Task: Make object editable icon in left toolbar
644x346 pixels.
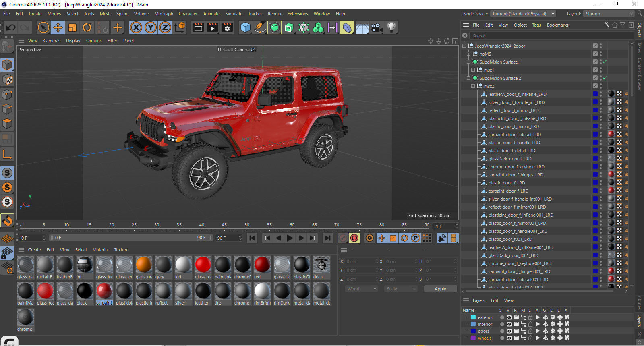Action: tap(7, 47)
